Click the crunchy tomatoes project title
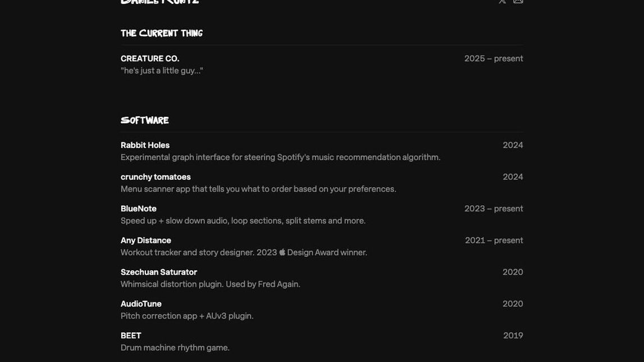 pos(156,177)
